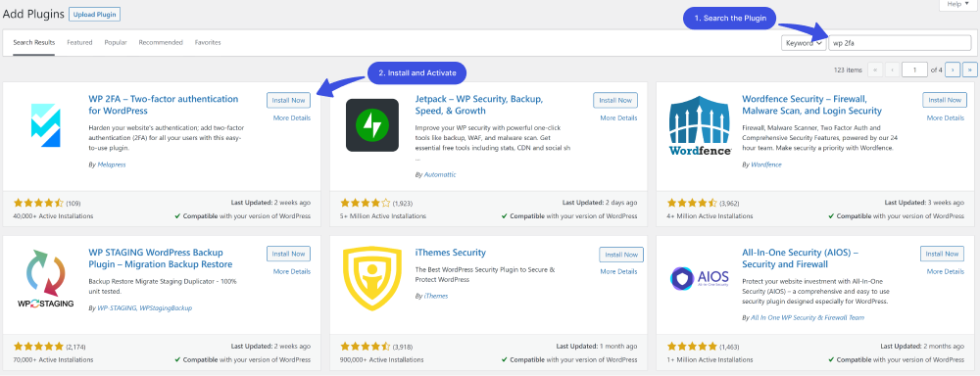Screen dimensions: 980x376
Task: Go to next results page arrow
Action: pyautogui.click(x=953, y=70)
